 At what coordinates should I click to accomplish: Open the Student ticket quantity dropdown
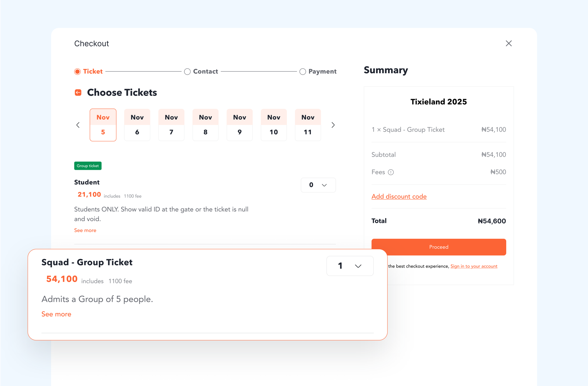click(318, 185)
